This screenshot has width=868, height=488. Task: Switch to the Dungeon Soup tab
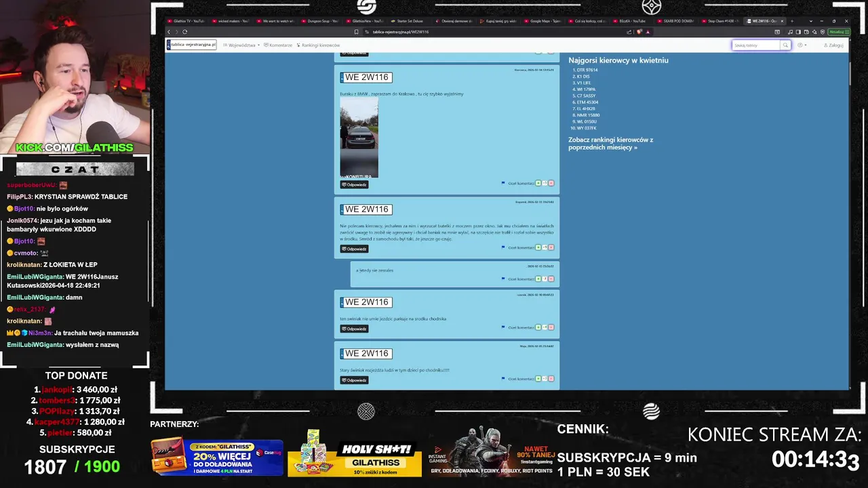pyautogui.click(x=321, y=21)
